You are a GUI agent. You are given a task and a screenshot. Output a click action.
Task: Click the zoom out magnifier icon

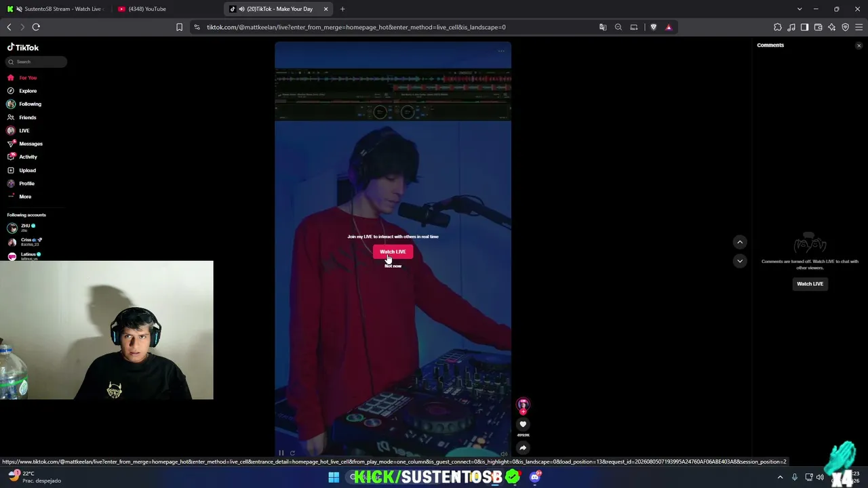click(618, 27)
